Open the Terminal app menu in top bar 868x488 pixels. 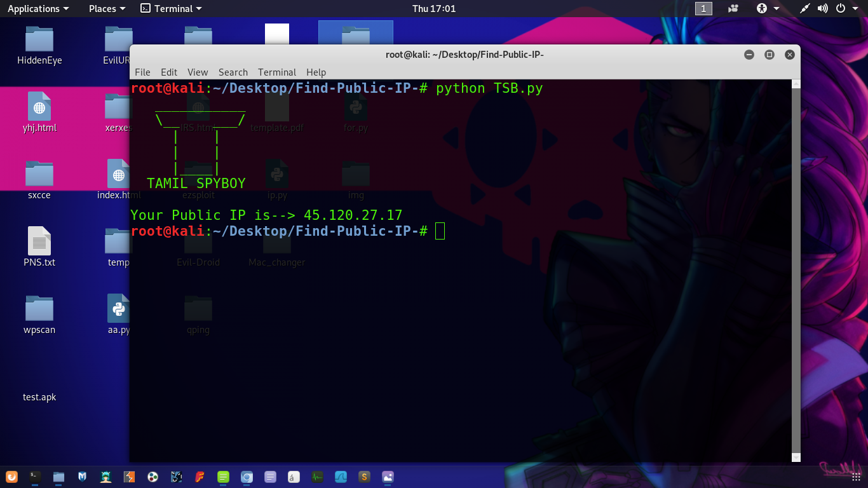pyautogui.click(x=171, y=9)
